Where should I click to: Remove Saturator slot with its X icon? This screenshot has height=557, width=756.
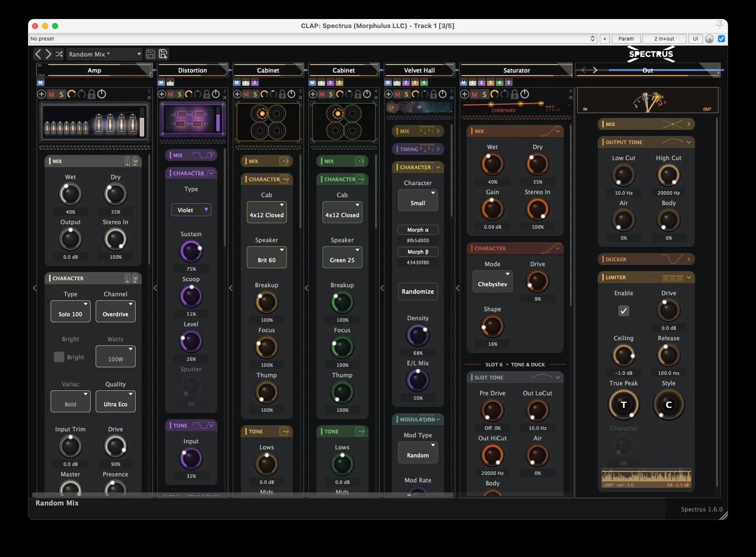pos(570,98)
